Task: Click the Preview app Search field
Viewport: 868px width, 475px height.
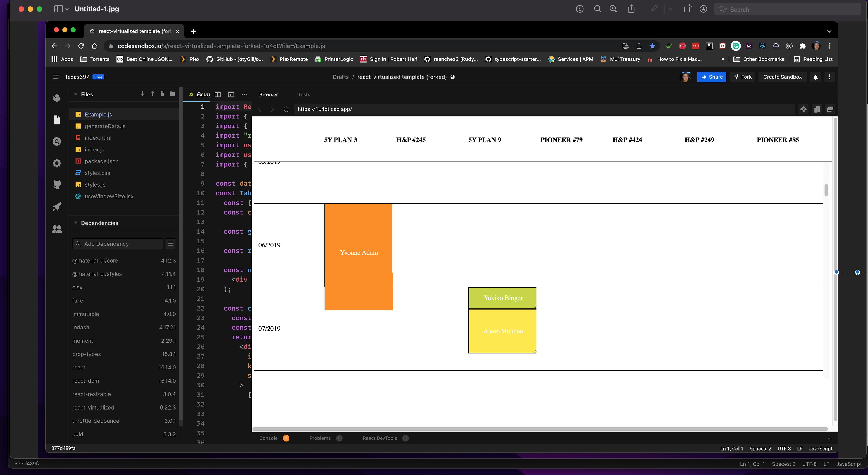Action: click(788, 10)
